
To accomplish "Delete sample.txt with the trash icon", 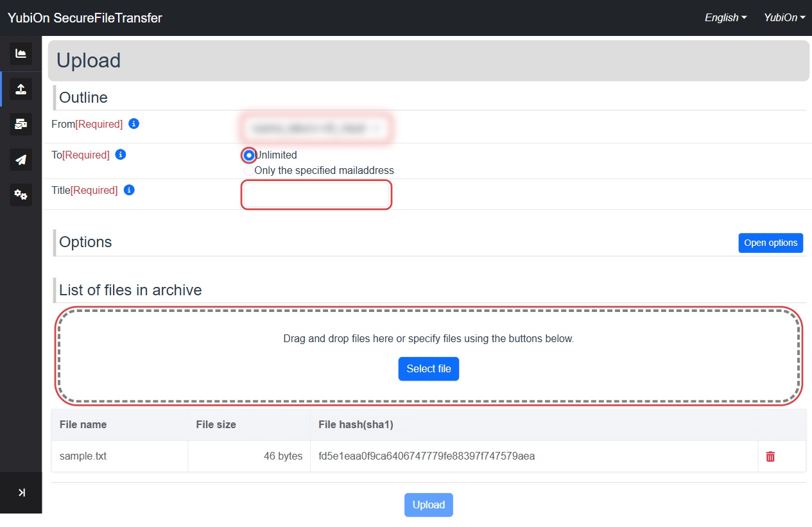I will [770, 456].
